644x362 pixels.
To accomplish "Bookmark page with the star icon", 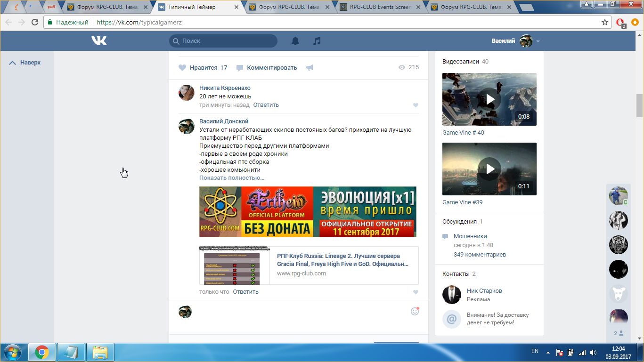I will [605, 22].
